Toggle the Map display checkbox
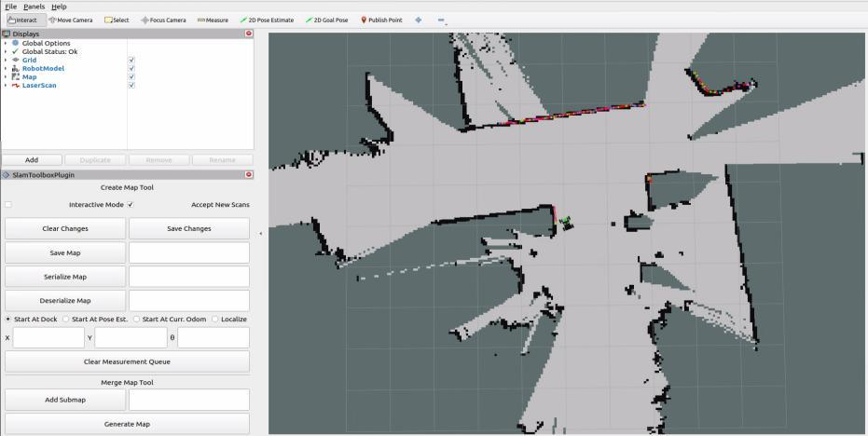This screenshot has height=436, width=868. [131, 77]
